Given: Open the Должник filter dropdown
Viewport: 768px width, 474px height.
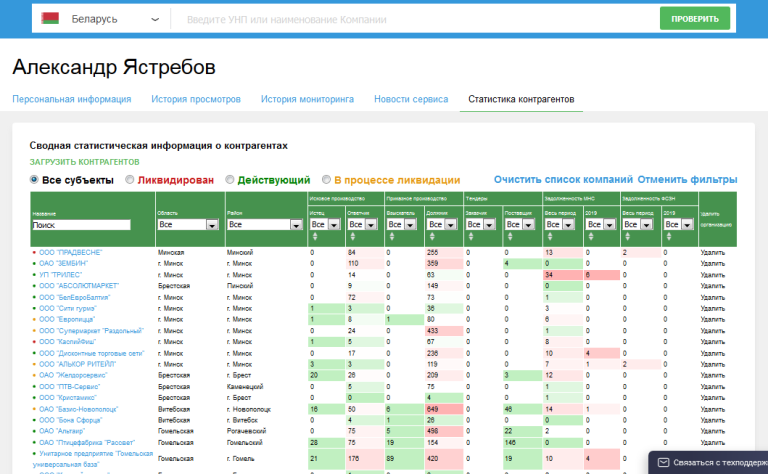Looking at the screenshot, I should pos(442,224).
